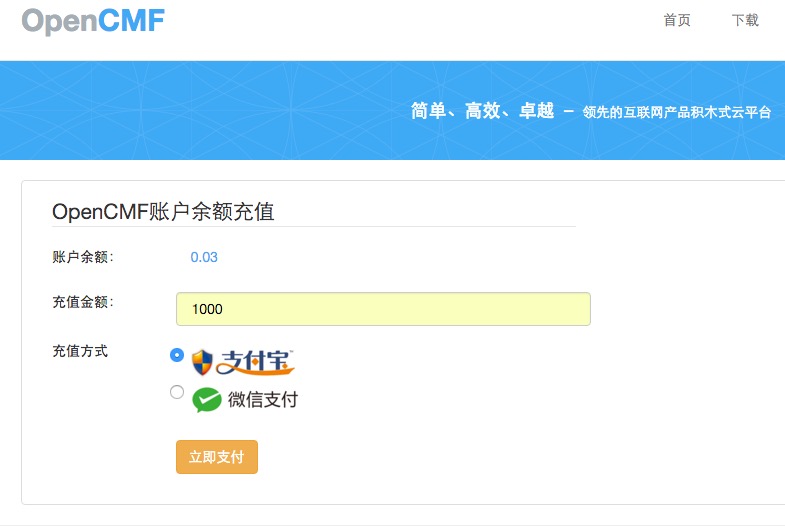Click the OpenCMF账户余额充值 heading
Screen dimensions: 785x528
coord(163,211)
